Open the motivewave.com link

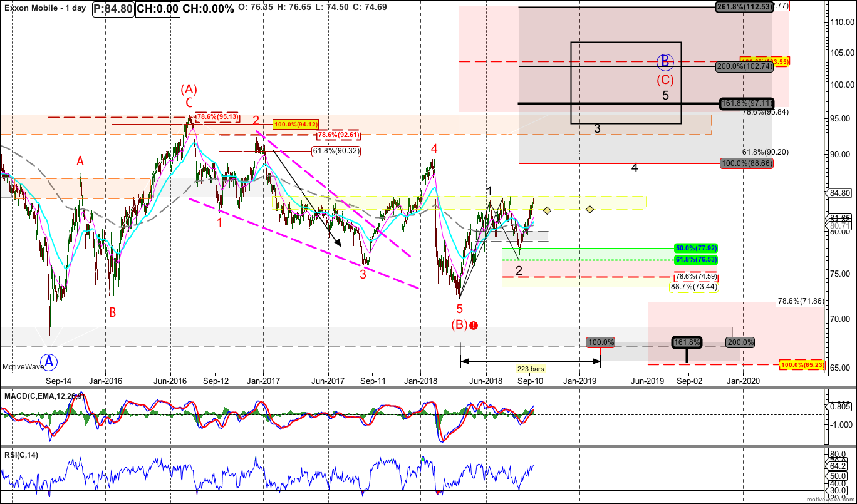coord(829,500)
